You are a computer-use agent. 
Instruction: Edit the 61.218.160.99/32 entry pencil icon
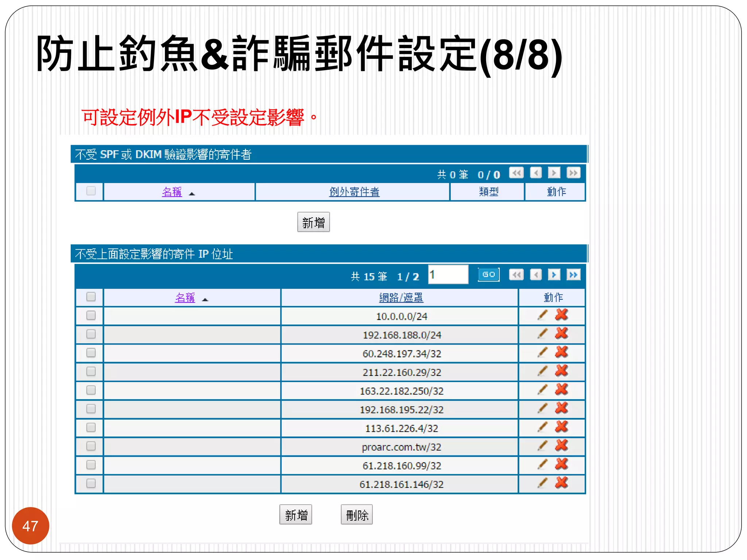(542, 464)
